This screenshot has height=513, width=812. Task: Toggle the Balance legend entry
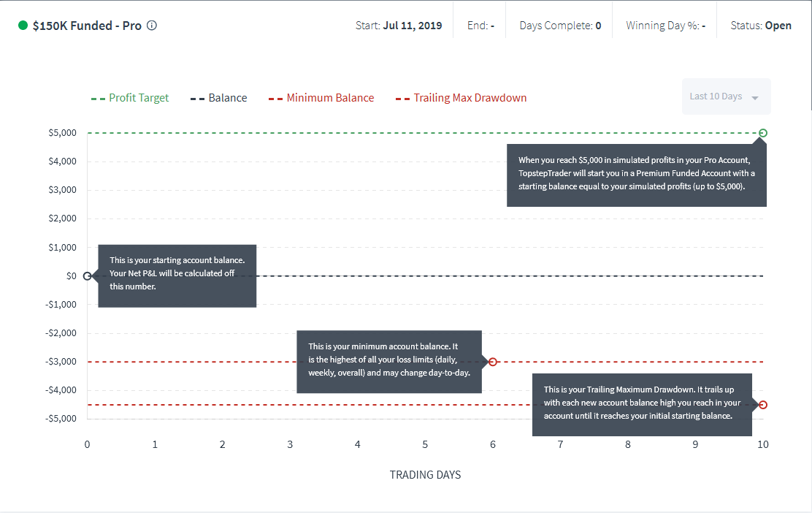218,98
